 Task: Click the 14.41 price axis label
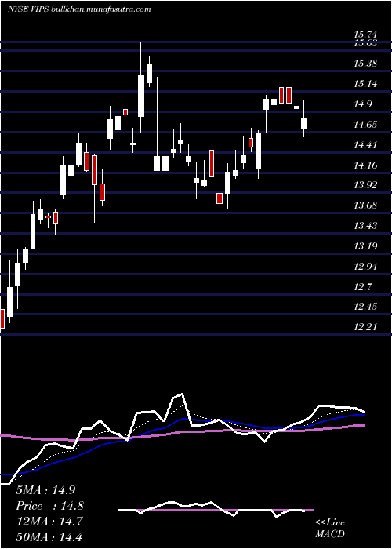coord(365,144)
